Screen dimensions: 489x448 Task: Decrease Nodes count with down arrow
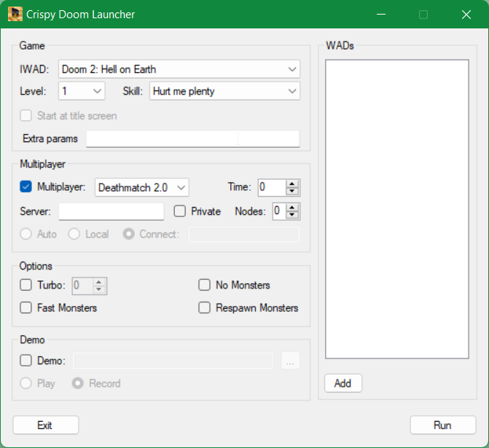292,215
